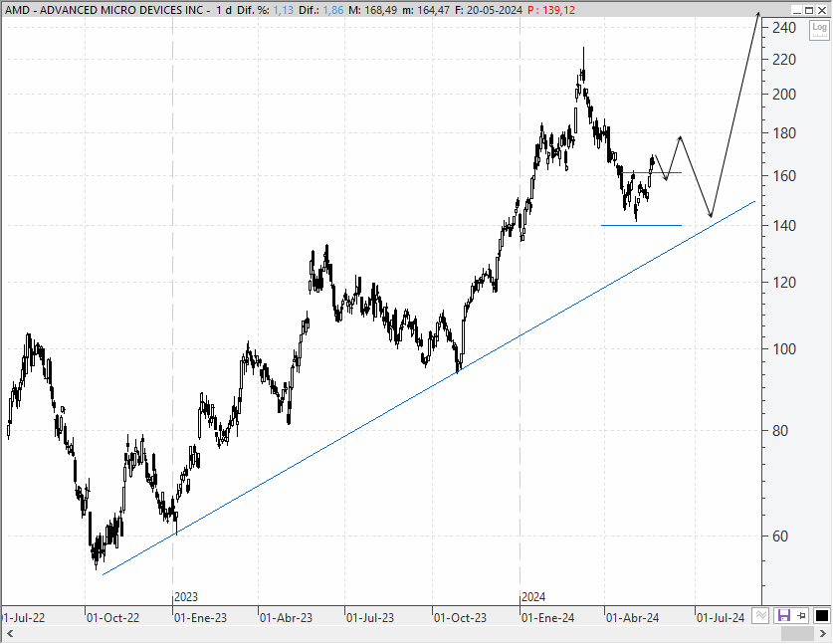Minimize the AMD chart window
The width and height of the screenshot is (833, 644).
tap(796, 10)
